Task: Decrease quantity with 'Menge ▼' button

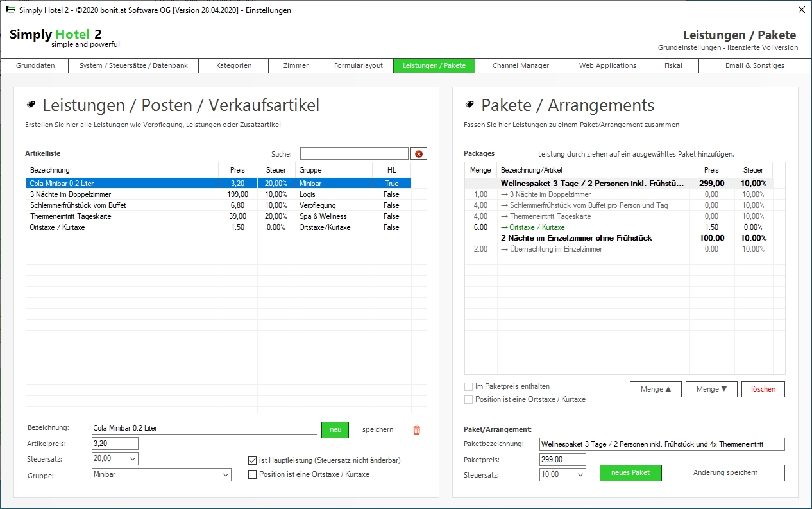Action: pos(711,389)
